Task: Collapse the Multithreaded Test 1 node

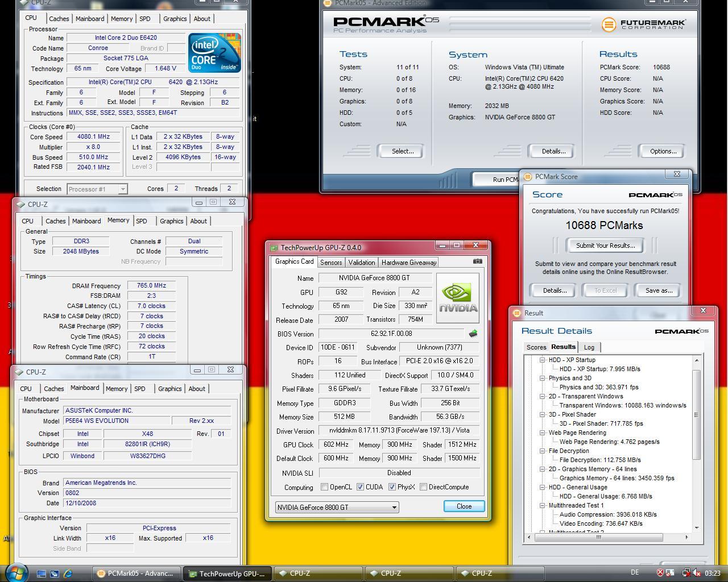Action: pyautogui.click(x=543, y=505)
